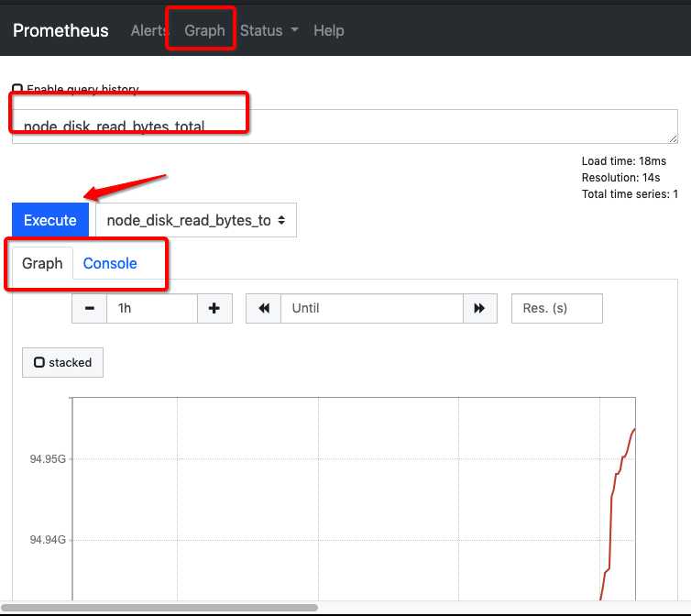Click the 1h range input field
Screen dimensions: 691x616
click(x=152, y=308)
